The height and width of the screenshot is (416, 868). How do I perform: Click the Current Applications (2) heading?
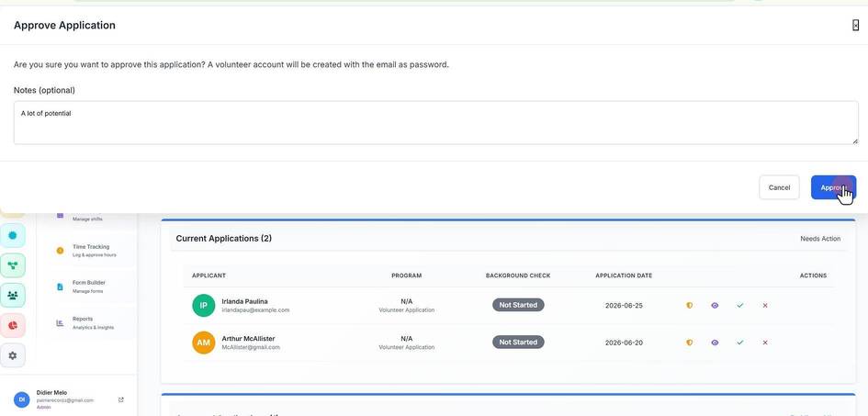tap(223, 239)
